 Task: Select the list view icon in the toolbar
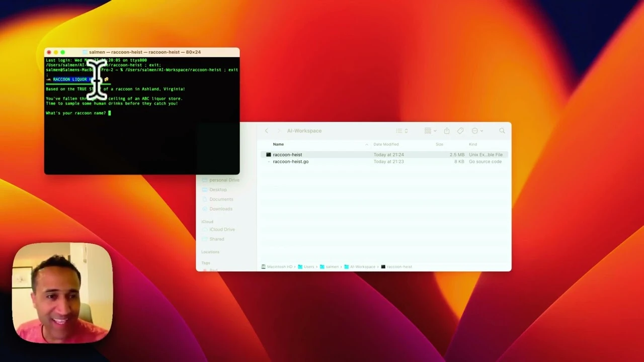[399, 131]
